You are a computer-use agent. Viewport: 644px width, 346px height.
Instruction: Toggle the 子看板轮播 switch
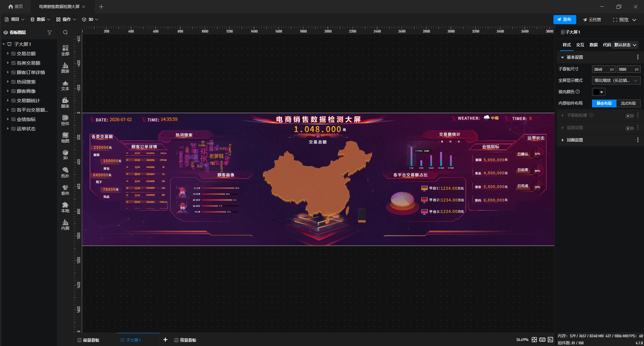click(x=630, y=116)
